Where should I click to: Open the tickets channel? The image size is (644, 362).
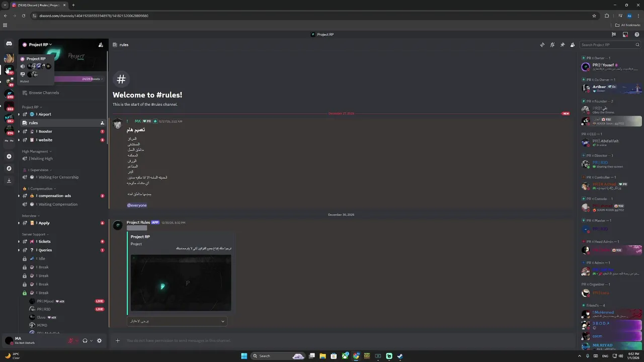pos(63,241)
